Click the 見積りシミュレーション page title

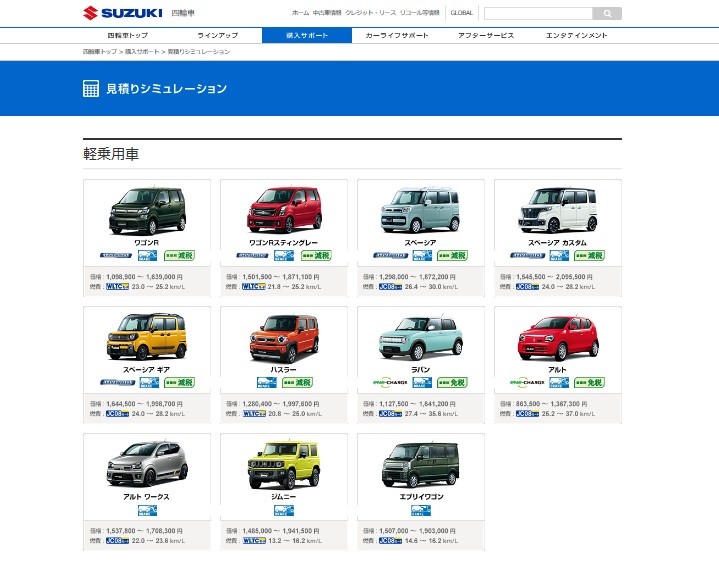[166, 88]
